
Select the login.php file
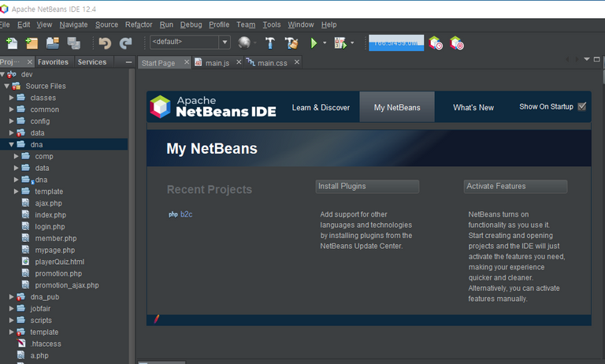click(50, 227)
